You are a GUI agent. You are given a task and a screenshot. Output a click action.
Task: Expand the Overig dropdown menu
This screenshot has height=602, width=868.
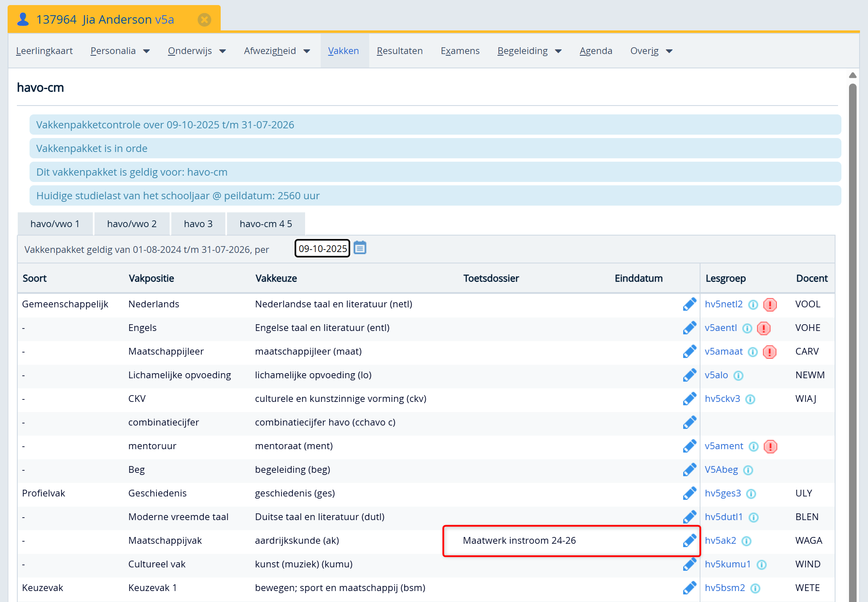[651, 51]
